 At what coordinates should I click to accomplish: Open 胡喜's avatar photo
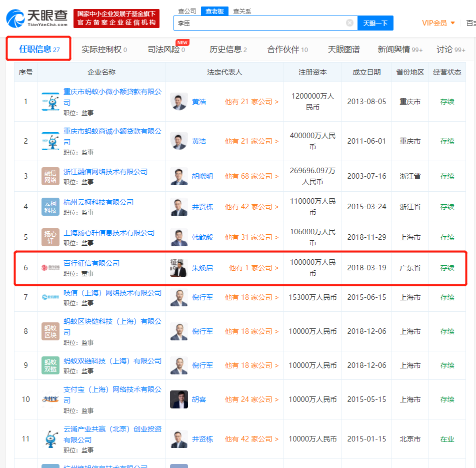[x=179, y=399]
